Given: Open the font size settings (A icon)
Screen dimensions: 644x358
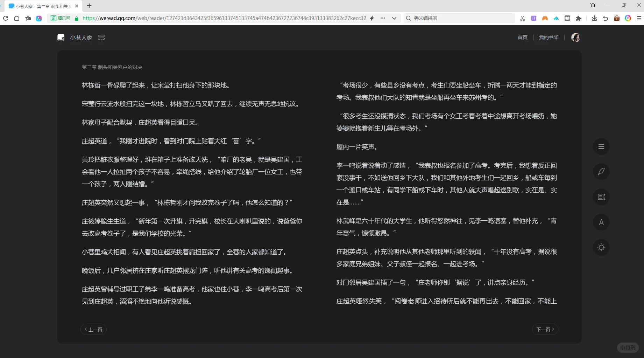Looking at the screenshot, I should tap(601, 222).
